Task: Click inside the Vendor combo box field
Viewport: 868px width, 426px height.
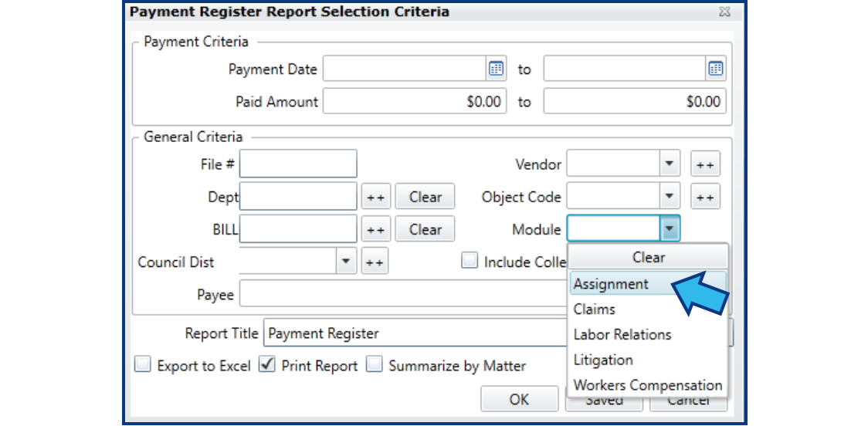Action: point(613,164)
